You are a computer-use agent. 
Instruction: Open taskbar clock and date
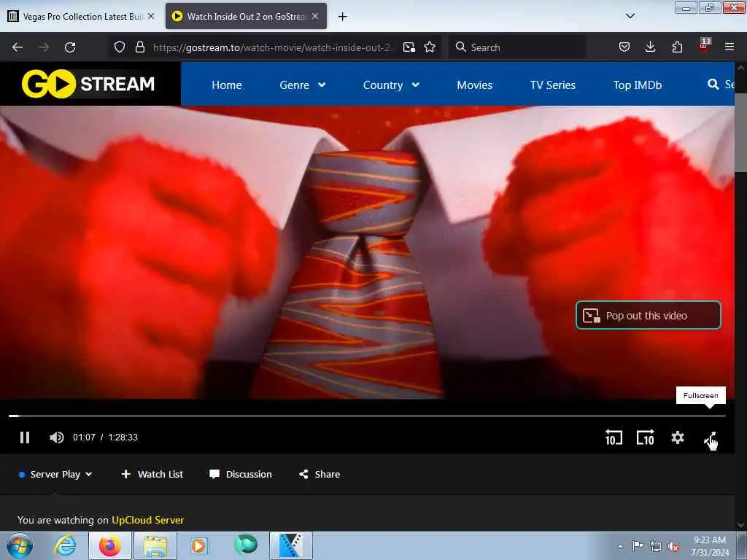coord(710,546)
